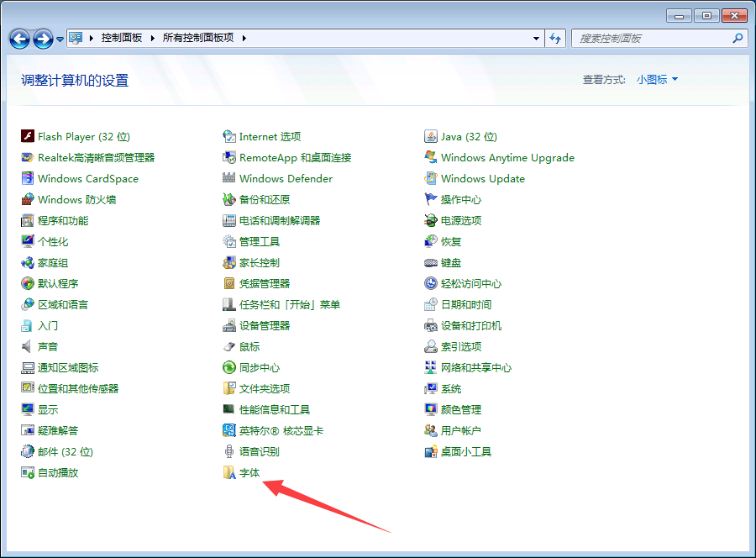Open the Flash Player (32 位) icon
Image resolution: width=756 pixels, height=558 pixels.
coord(28,136)
